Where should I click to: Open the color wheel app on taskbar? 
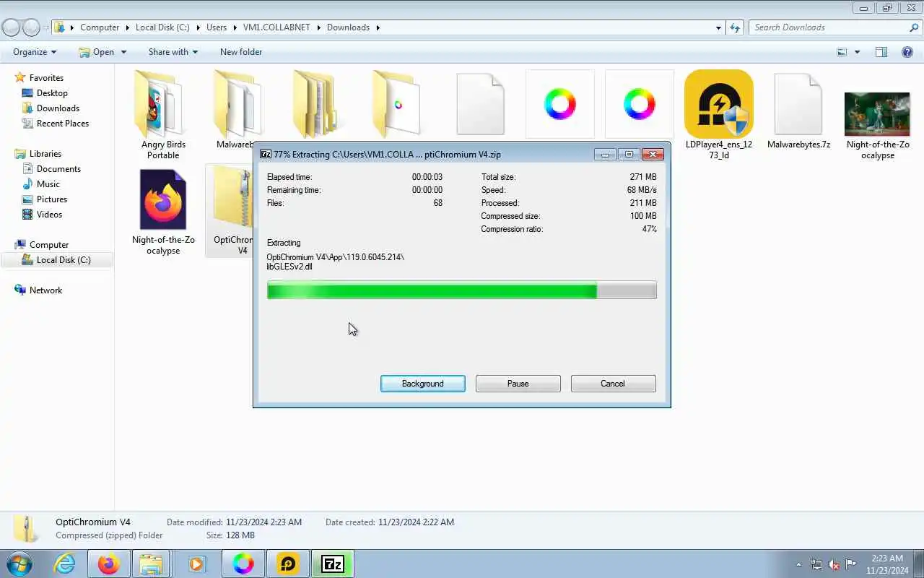click(x=243, y=564)
